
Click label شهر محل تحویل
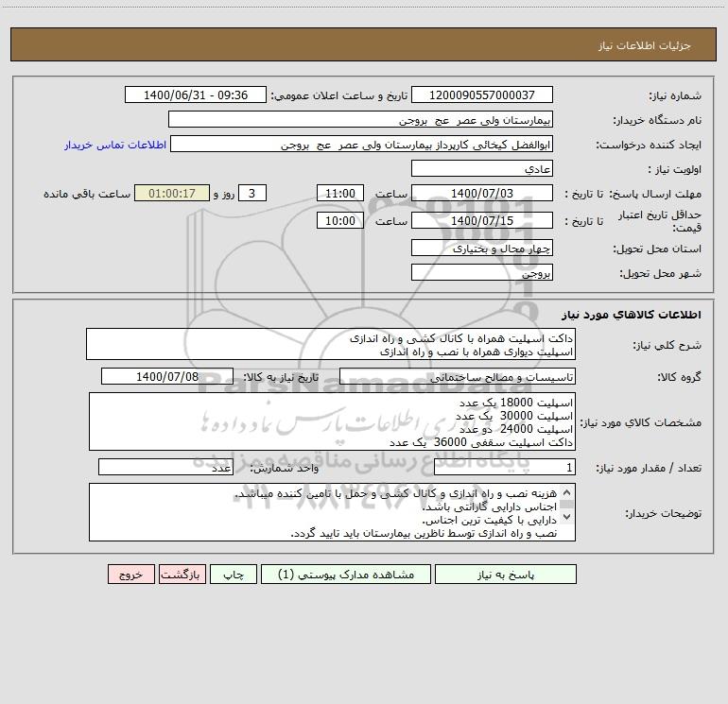[x=661, y=273]
